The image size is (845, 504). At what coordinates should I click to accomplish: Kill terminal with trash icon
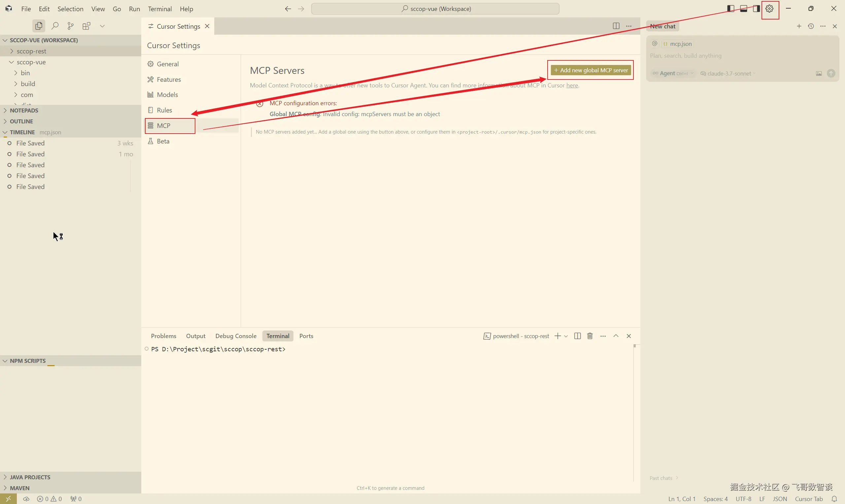[590, 336]
